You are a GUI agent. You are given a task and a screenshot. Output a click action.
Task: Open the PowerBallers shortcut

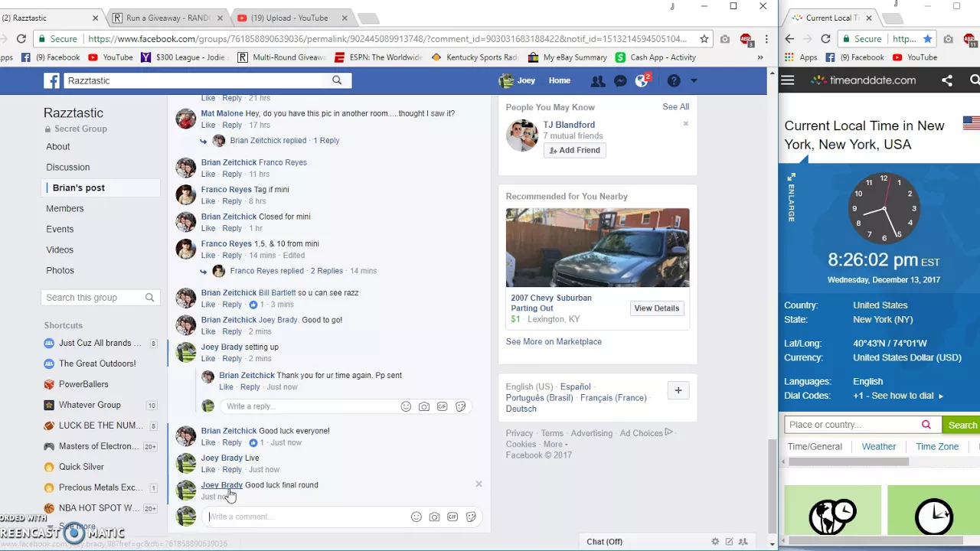coord(83,384)
